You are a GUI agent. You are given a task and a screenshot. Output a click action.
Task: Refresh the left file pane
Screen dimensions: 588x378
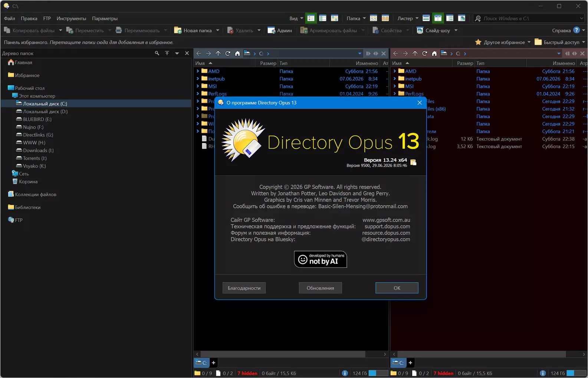[228, 53]
